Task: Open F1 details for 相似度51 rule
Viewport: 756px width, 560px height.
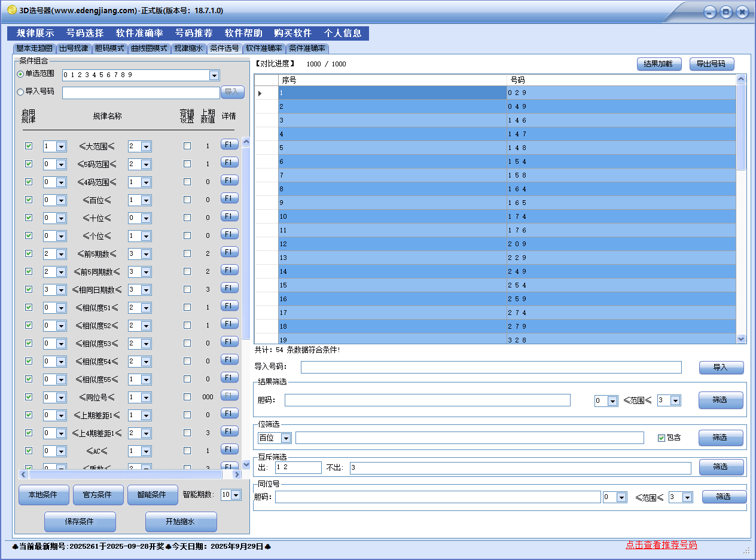Action: click(x=230, y=306)
